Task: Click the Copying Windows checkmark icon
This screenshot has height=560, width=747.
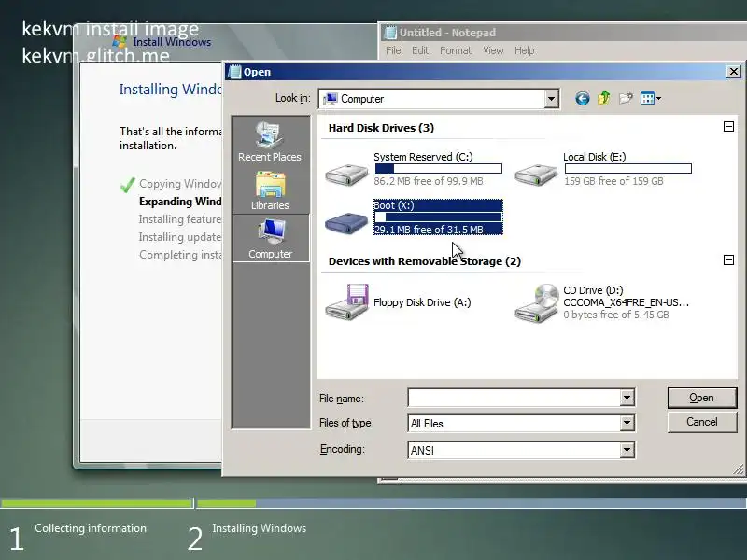Action: pos(127,185)
